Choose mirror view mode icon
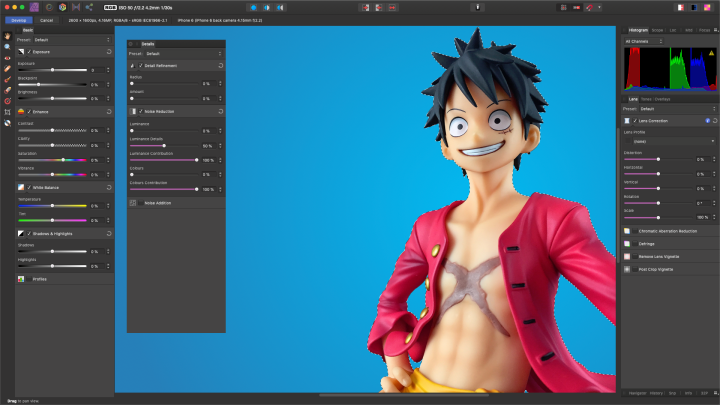 tap(280, 7)
